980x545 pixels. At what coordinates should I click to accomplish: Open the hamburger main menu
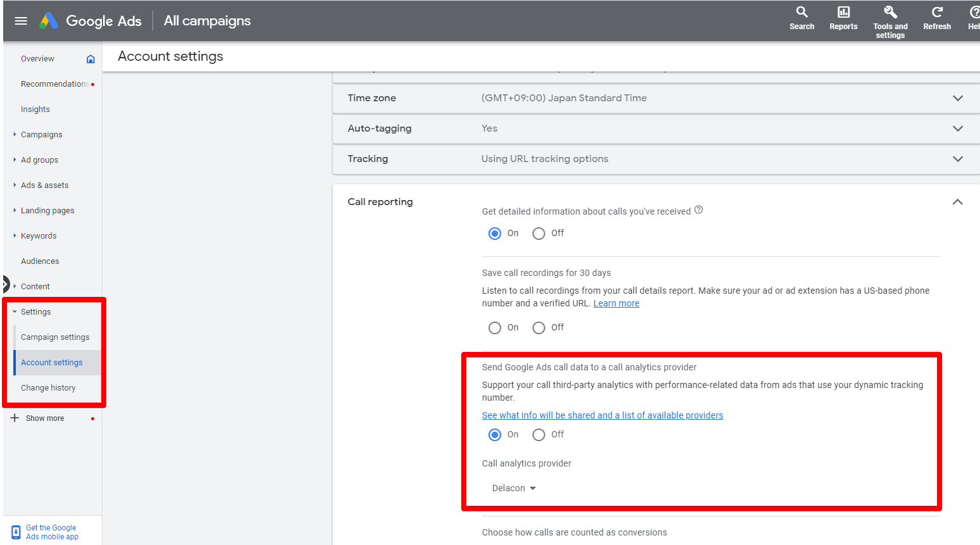[21, 21]
